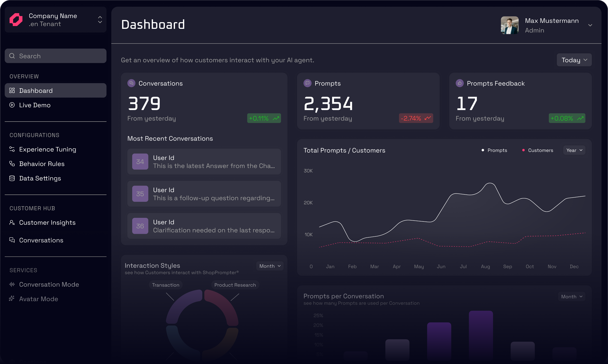
Task: Click the Live Demo play icon
Action: coord(12,105)
